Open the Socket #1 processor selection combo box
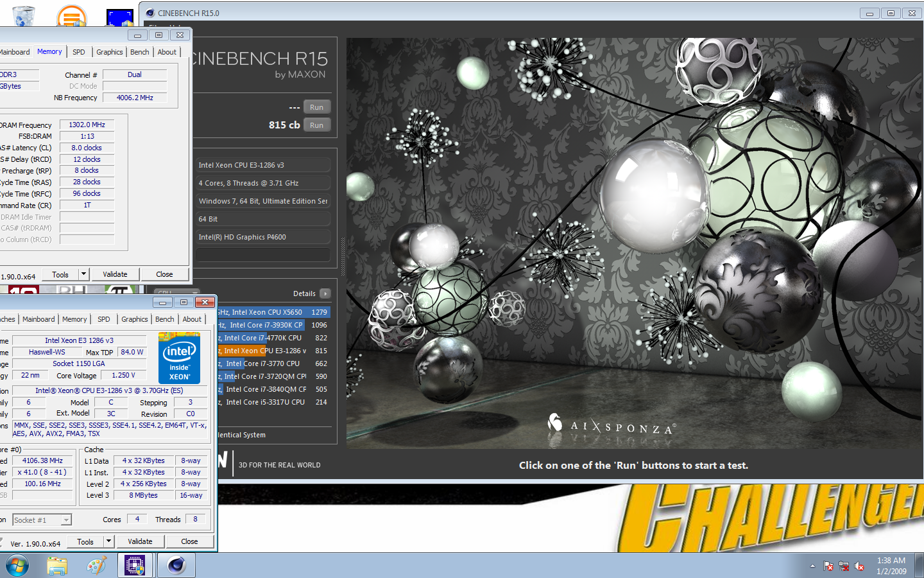This screenshot has height=578, width=924. click(x=42, y=520)
